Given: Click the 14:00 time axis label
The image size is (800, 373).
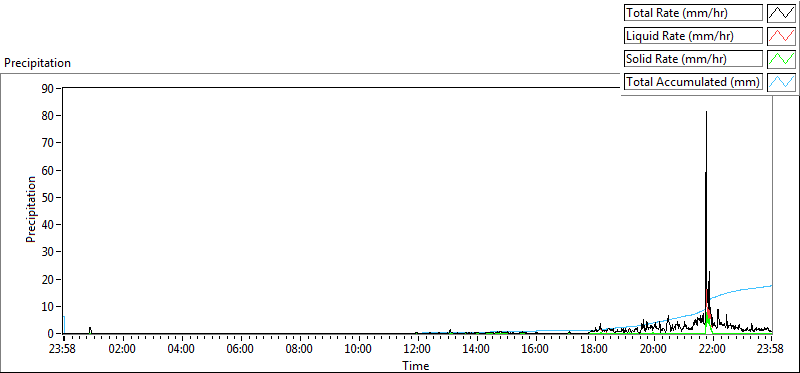Looking at the screenshot, I should [x=477, y=350].
